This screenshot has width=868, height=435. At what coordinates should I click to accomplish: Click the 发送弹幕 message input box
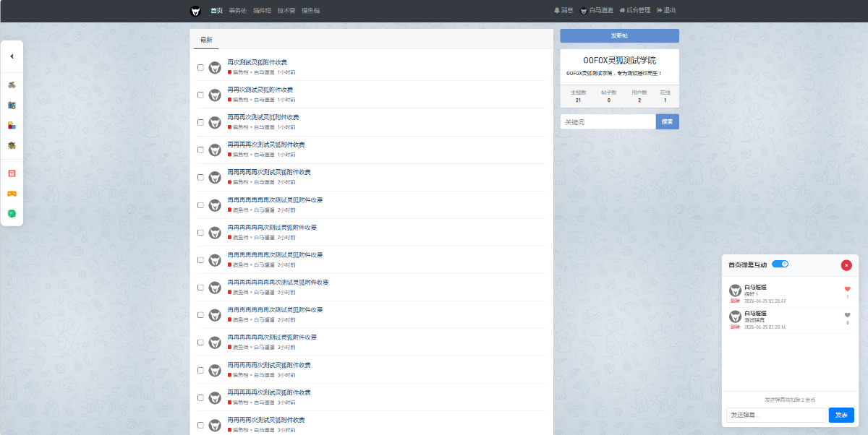point(775,415)
